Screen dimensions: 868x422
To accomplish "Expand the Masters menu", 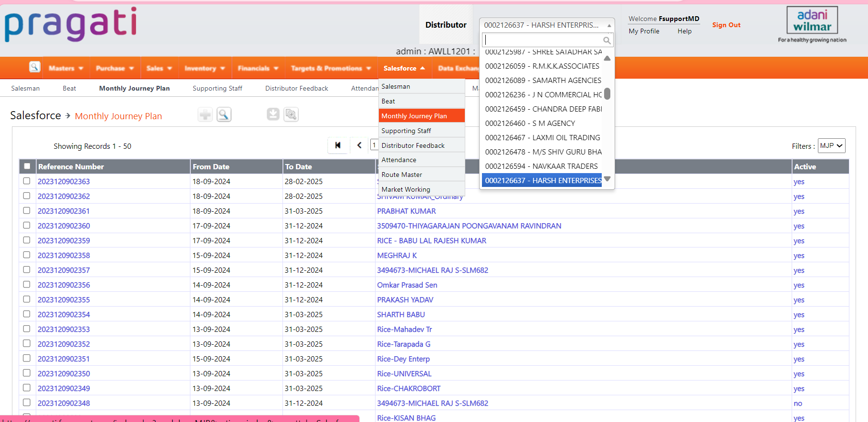I will point(66,68).
